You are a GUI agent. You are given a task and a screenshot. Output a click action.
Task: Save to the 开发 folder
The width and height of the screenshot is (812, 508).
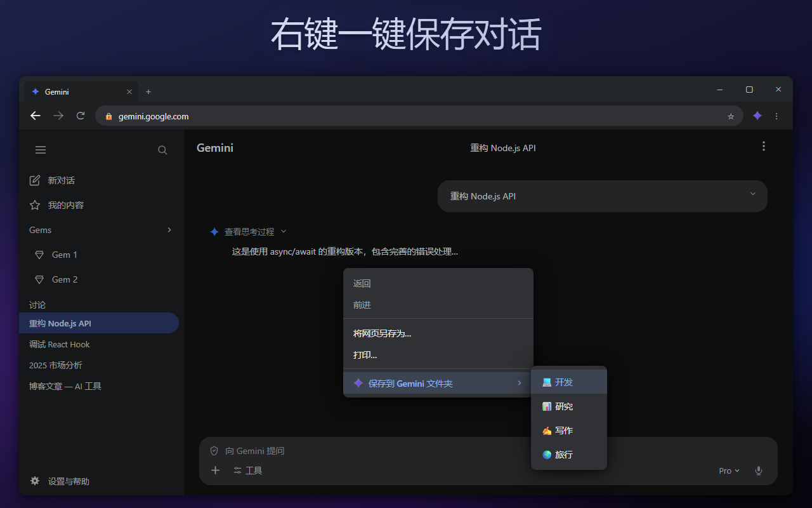click(569, 382)
